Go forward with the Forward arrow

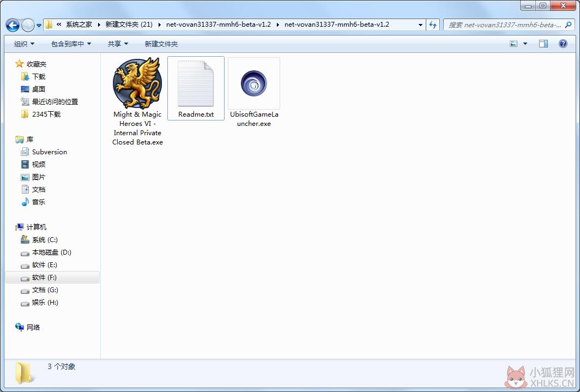28,25
